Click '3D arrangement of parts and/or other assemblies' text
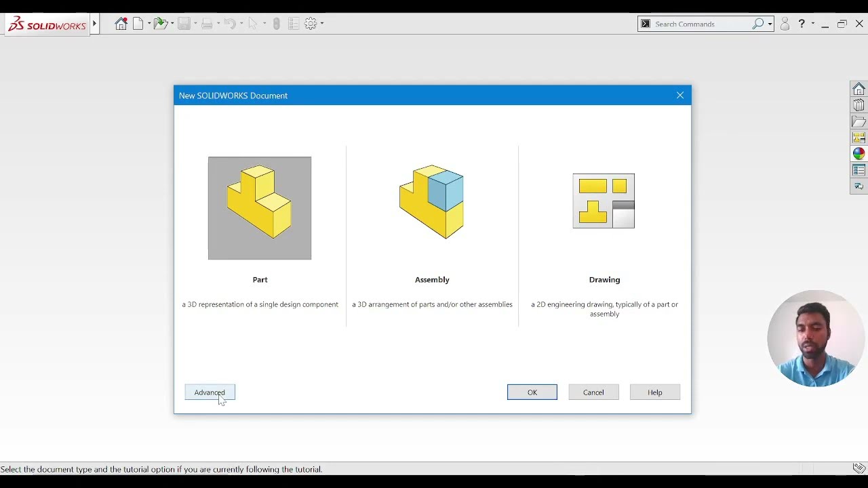Image resolution: width=868 pixels, height=488 pixels. 435,305
